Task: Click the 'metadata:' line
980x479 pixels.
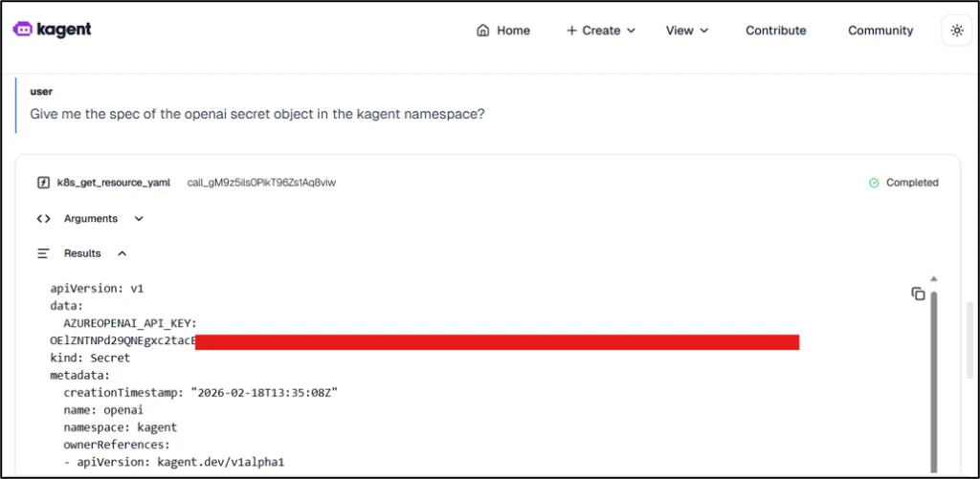Action: click(x=80, y=376)
